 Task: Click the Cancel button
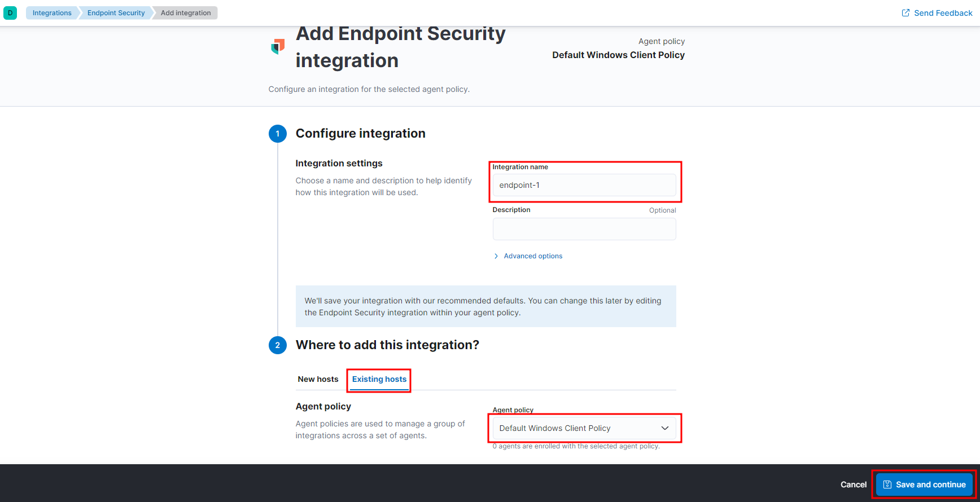pyautogui.click(x=853, y=485)
